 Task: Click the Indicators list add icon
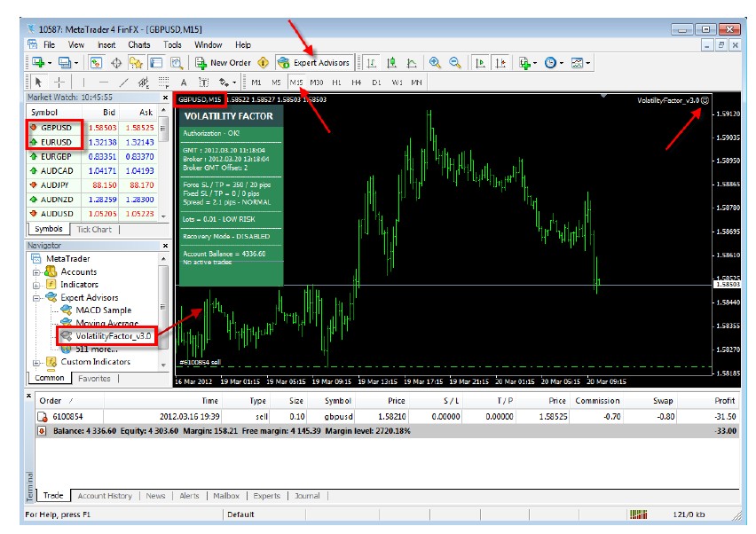524,63
